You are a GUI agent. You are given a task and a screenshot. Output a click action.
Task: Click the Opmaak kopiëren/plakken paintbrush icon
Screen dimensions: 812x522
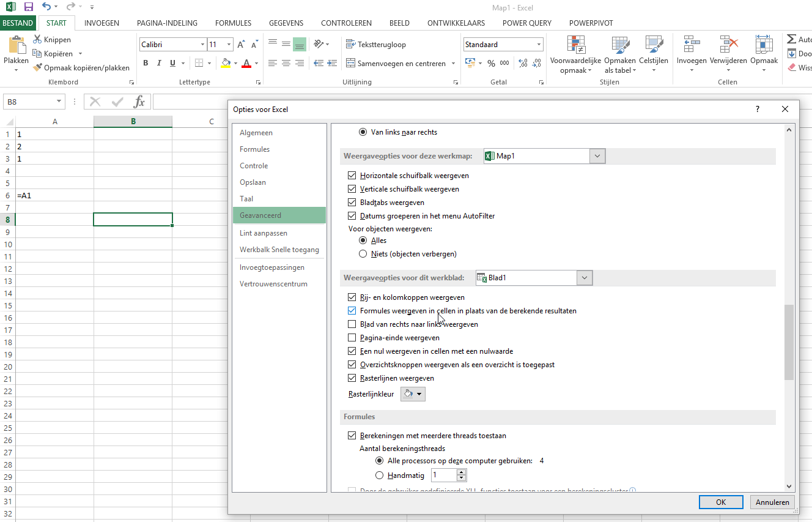click(38, 68)
